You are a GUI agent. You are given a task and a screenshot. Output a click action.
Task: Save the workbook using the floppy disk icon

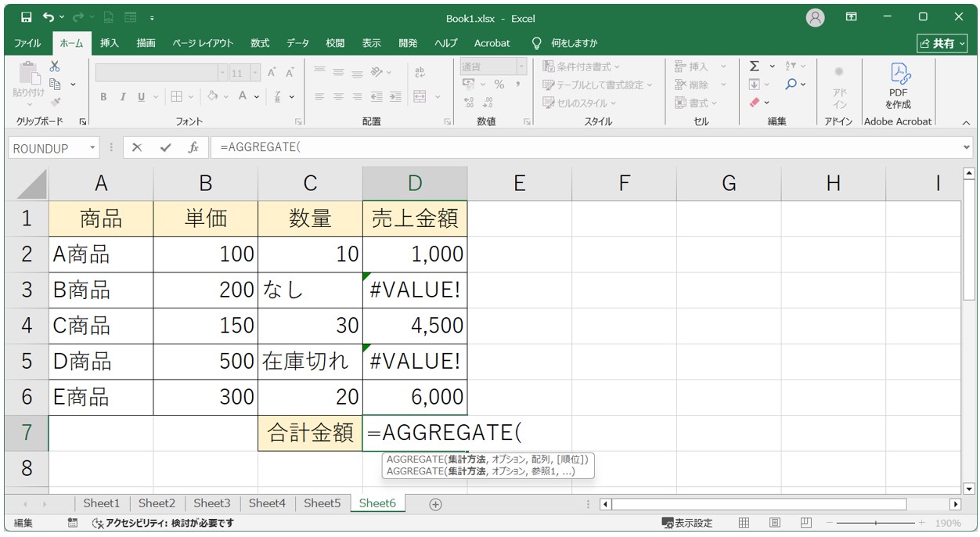point(26,17)
